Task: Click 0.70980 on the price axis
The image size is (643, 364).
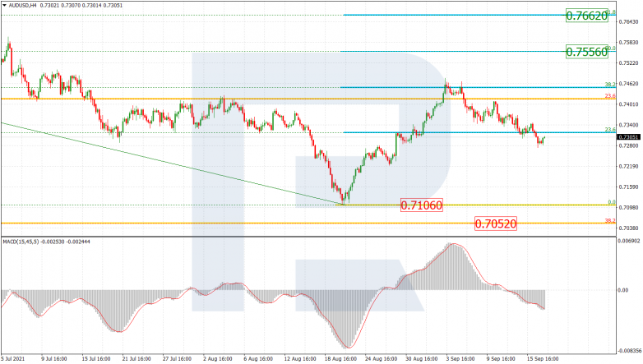Action: point(629,207)
